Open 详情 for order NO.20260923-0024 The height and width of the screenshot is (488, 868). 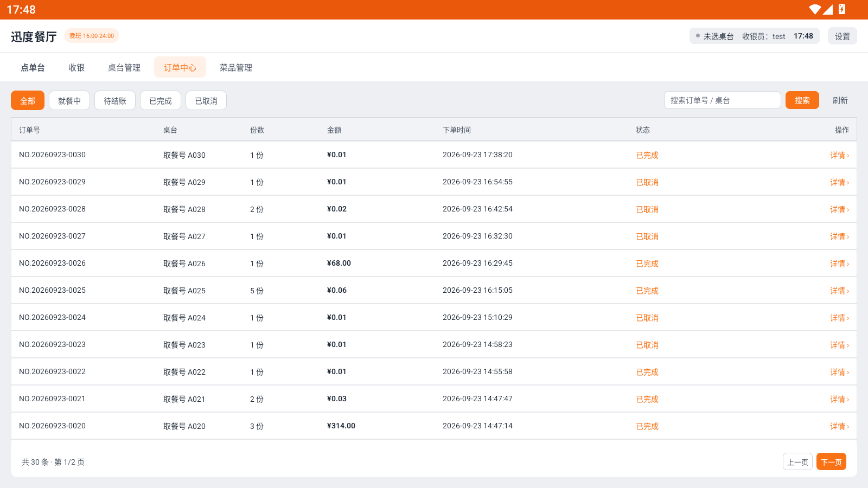click(839, 318)
